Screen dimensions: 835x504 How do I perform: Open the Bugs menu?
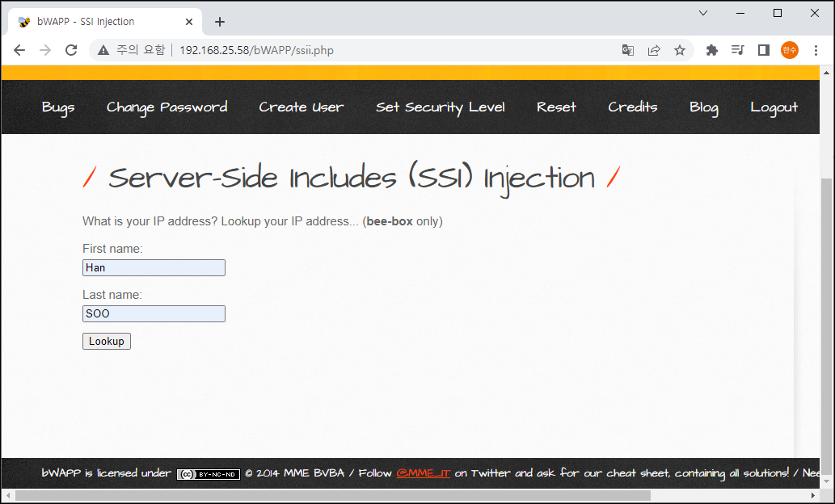58,107
